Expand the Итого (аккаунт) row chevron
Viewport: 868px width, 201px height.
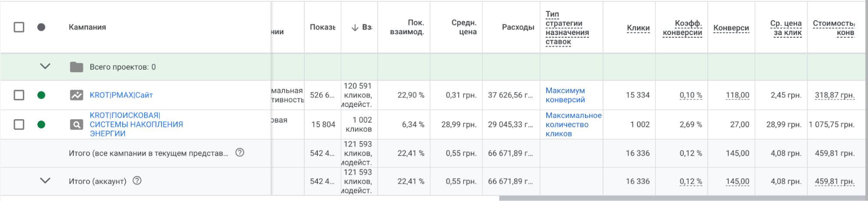[x=45, y=181]
